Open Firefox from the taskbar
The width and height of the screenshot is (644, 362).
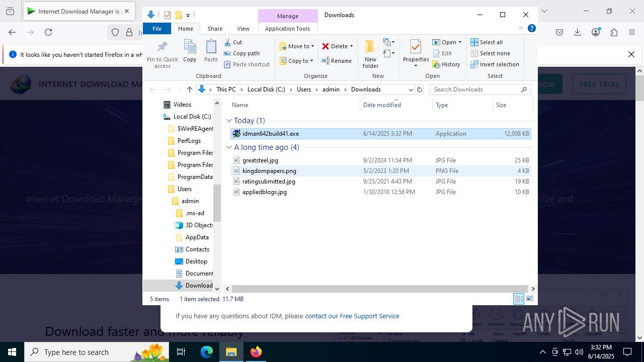tap(256, 352)
